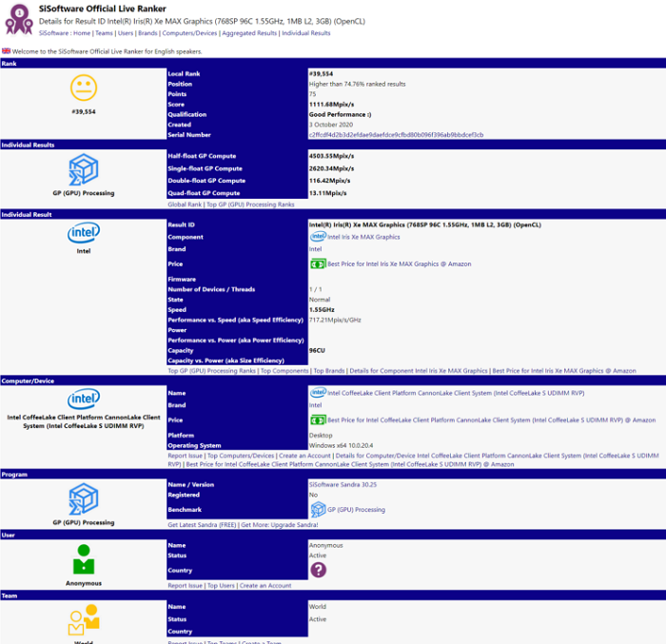Click the Platform value Desktop
The width and height of the screenshot is (666, 644).
point(321,435)
